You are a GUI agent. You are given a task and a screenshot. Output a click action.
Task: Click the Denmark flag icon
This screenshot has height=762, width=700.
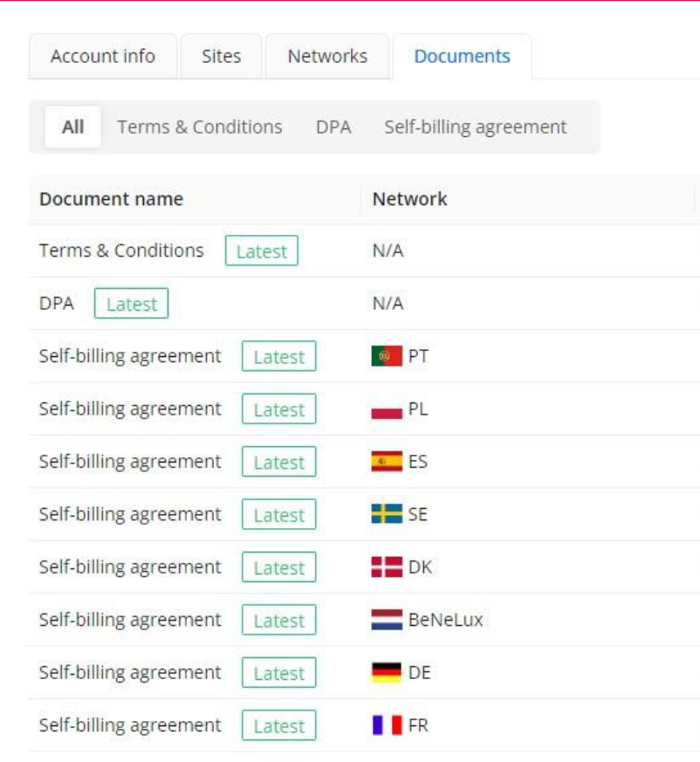click(x=386, y=567)
